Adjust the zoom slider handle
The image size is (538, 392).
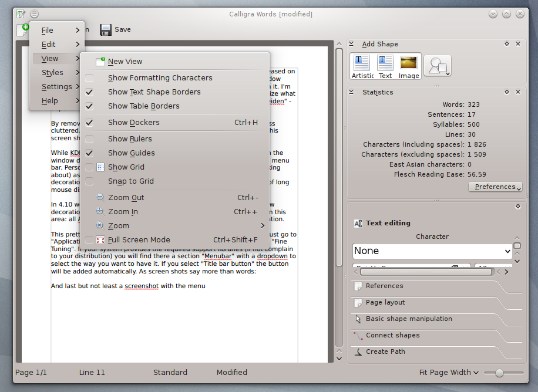pos(500,373)
